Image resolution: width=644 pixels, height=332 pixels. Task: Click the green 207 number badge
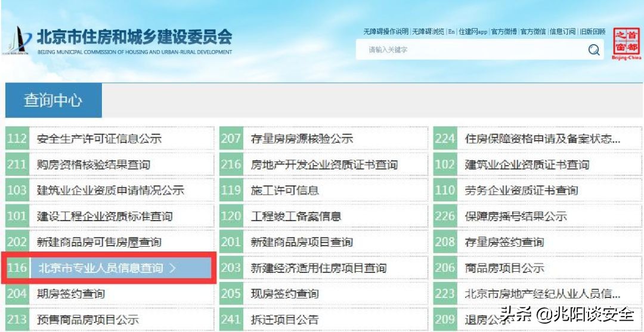click(x=231, y=139)
